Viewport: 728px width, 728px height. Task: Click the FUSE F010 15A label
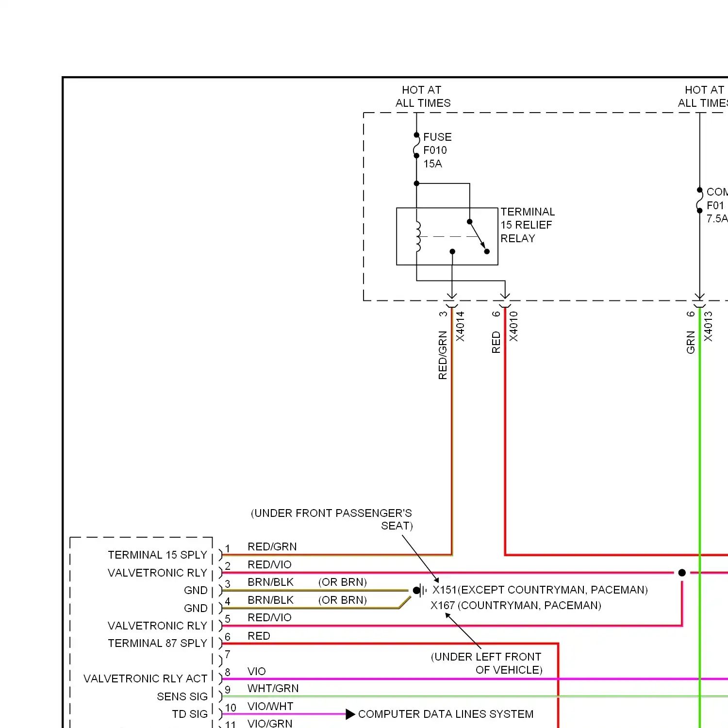[x=437, y=150]
